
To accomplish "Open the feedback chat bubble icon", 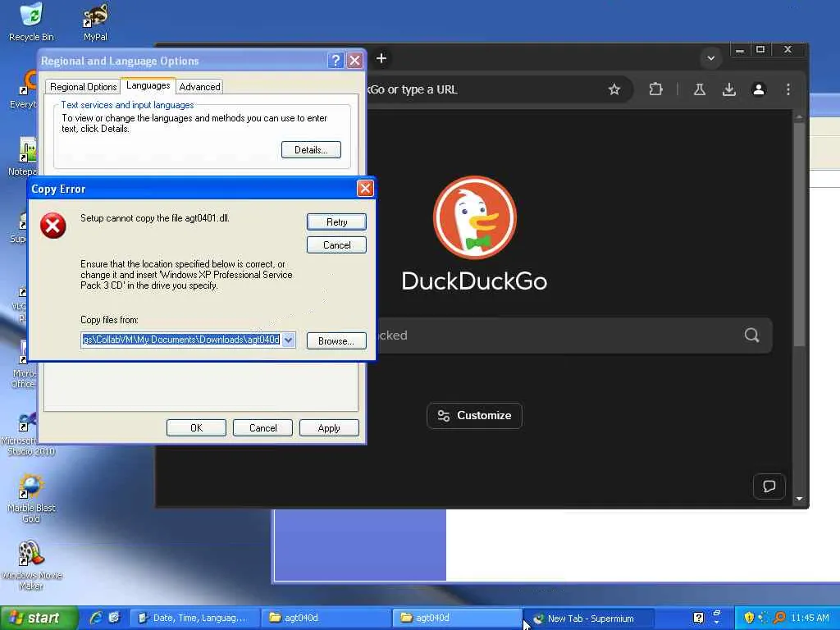I will pos(769,486).
